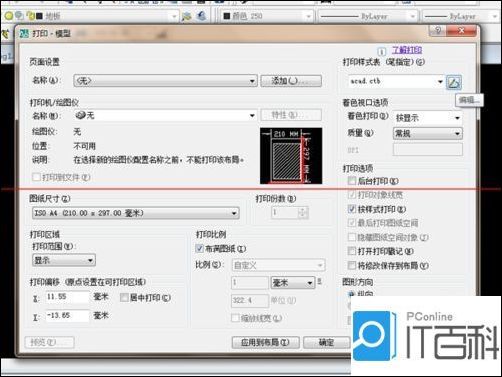Enable the 后台打印 checkbox
502x377 pixels.
click(352, 181)
